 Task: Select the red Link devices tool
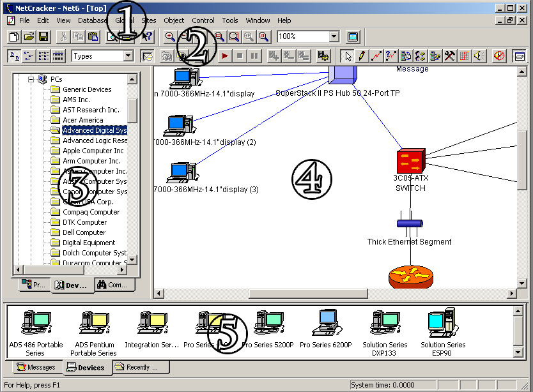pyautogui.click(x=376, y=56)
